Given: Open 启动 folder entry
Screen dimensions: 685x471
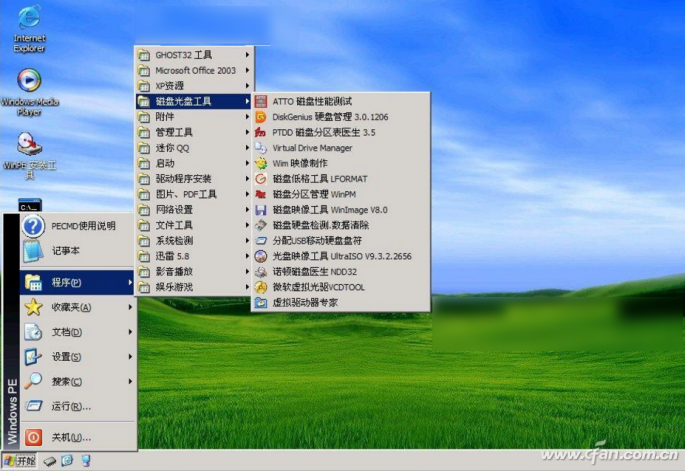Looking at the screenshot, I should pyautogui.click(x=194, y=163).
